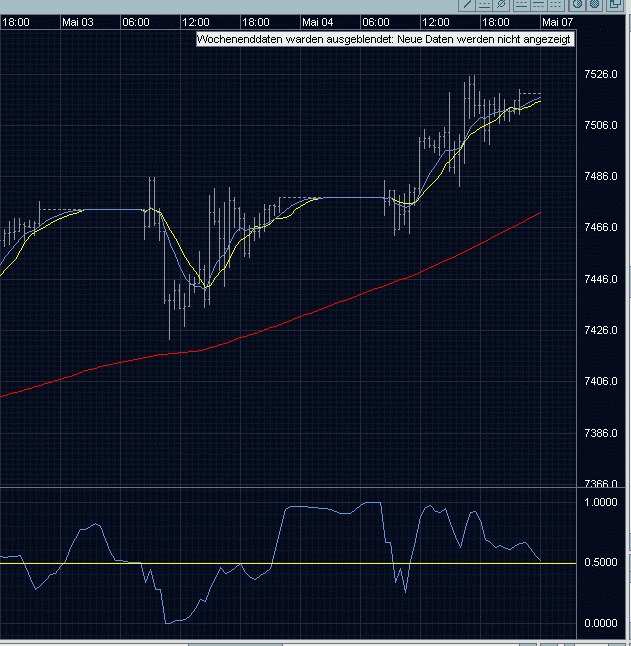Click the 'Wochenenddaten werden ausgeblendet' notice
Screen dimensions: 631x646
coord(385,40)
